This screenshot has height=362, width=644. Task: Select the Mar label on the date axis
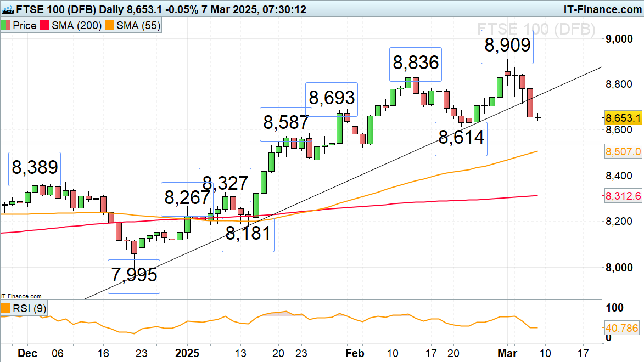507,354
